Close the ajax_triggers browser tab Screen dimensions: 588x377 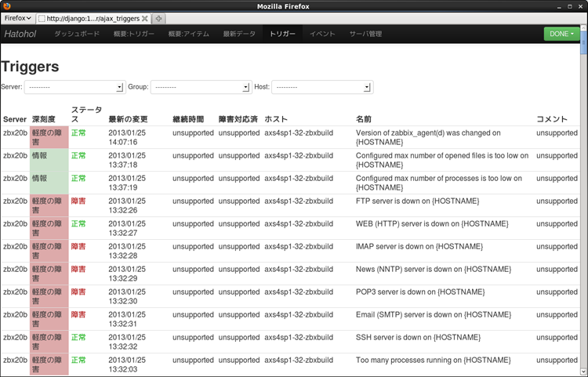click(144, 18)
